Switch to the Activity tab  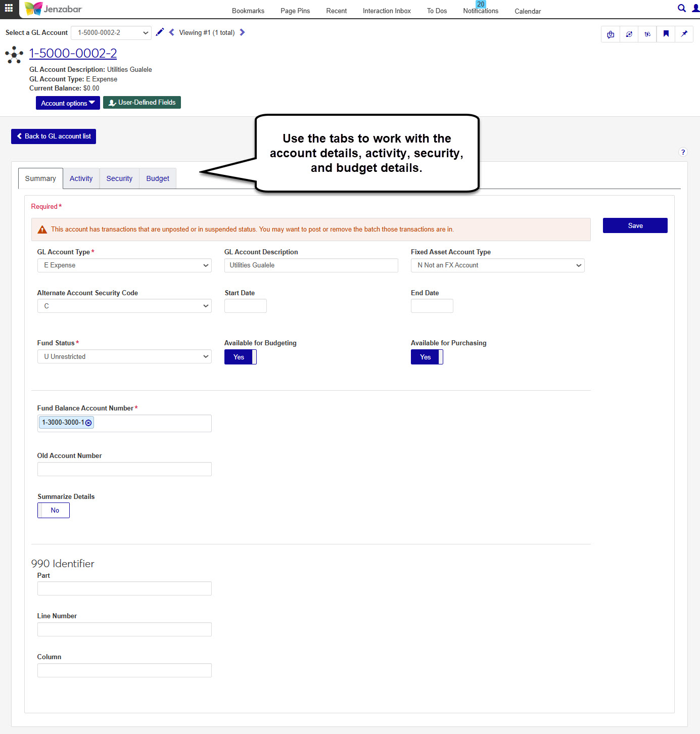coord(81,178)
